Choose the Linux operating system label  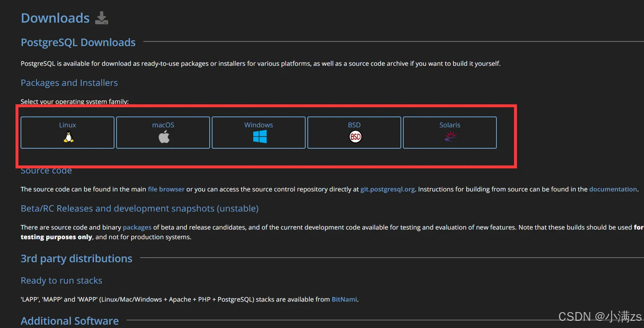pos(68,125)
